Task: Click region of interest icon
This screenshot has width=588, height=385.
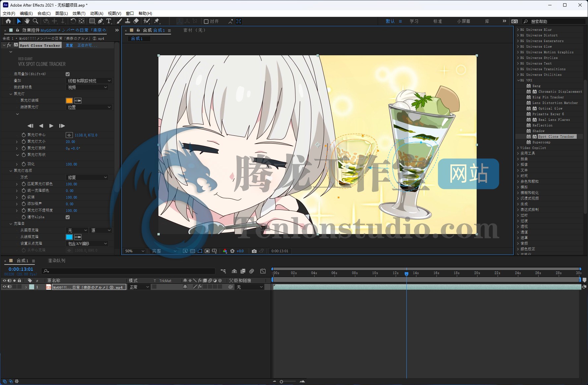Action: click(207, 251)
